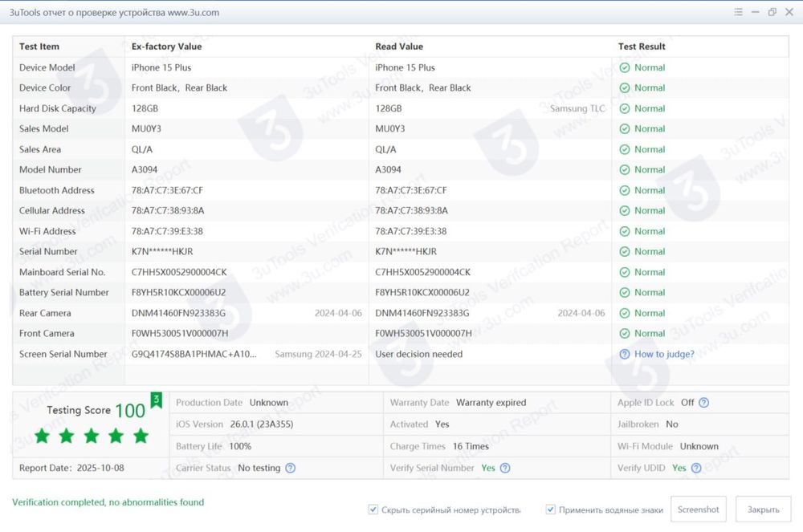
Task: Click the Normal check icon for Device Model
Action: 624,67
